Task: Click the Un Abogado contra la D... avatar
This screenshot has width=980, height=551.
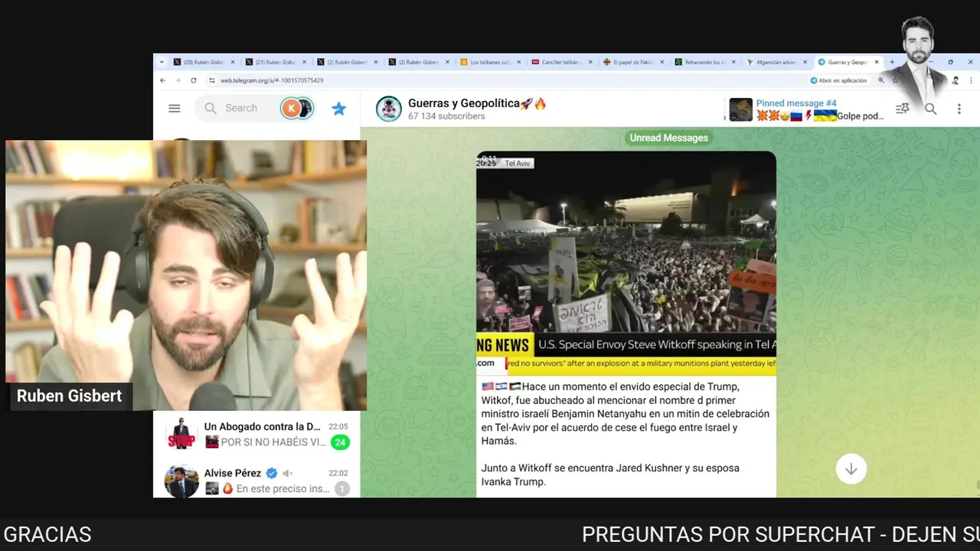Action: (x=181, y=434)
